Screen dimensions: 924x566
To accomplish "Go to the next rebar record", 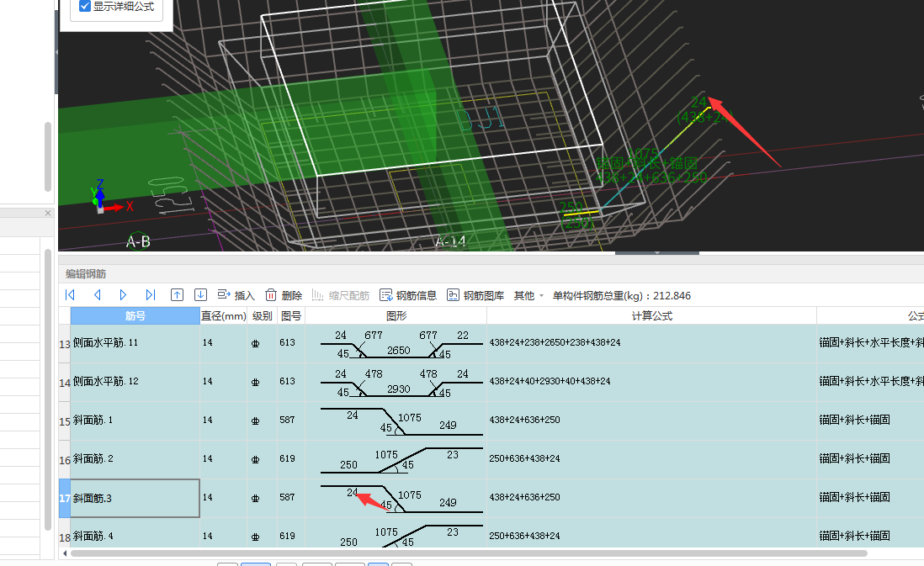I will click(123, 295).
